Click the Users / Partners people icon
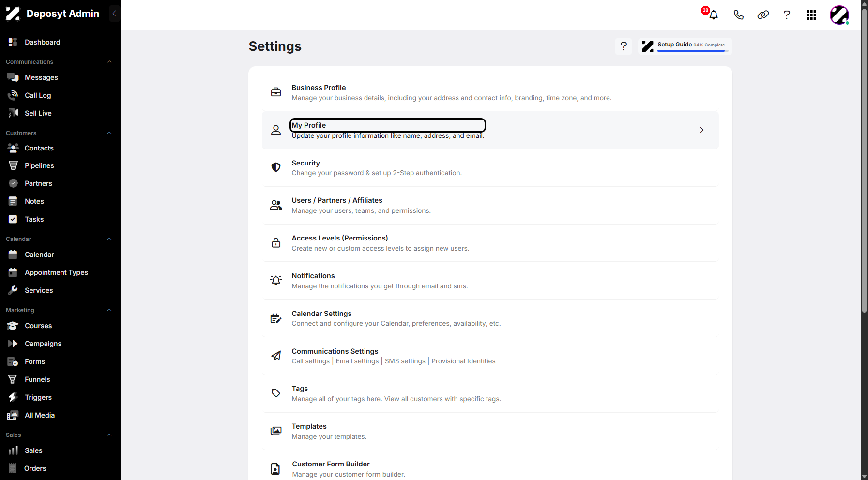868x480 pixels. pos(276,205)
